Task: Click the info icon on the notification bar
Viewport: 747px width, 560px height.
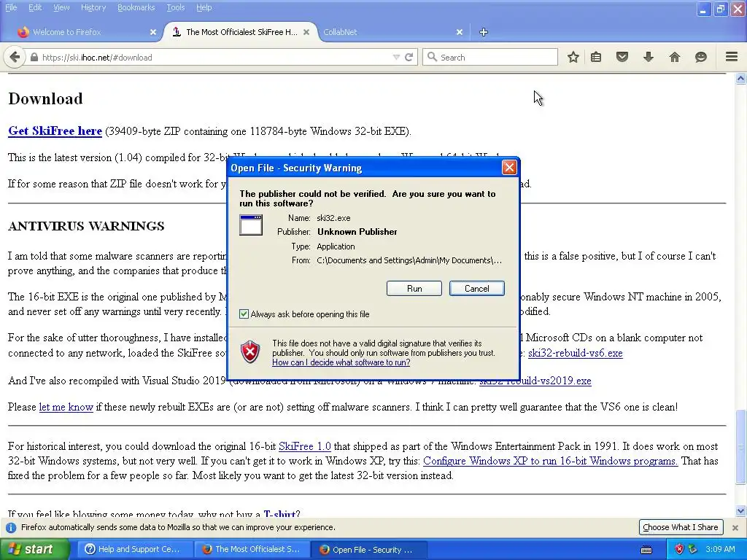Action: [x=10, y=528]
